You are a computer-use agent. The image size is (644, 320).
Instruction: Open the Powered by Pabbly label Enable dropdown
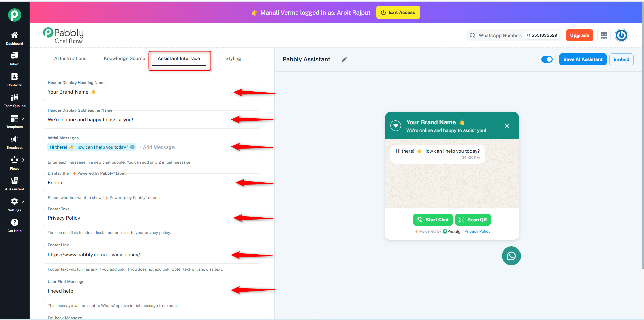point(151,183)
